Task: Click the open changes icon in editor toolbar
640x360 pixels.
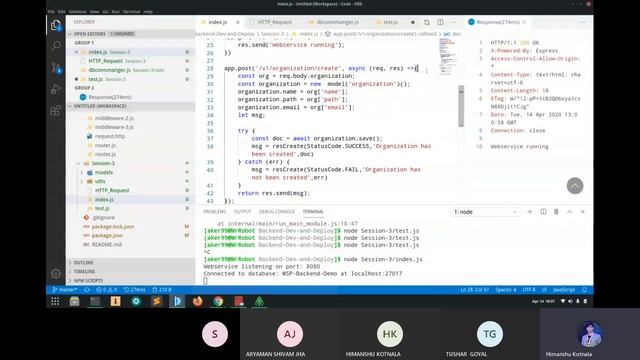Action: (427, 22)
